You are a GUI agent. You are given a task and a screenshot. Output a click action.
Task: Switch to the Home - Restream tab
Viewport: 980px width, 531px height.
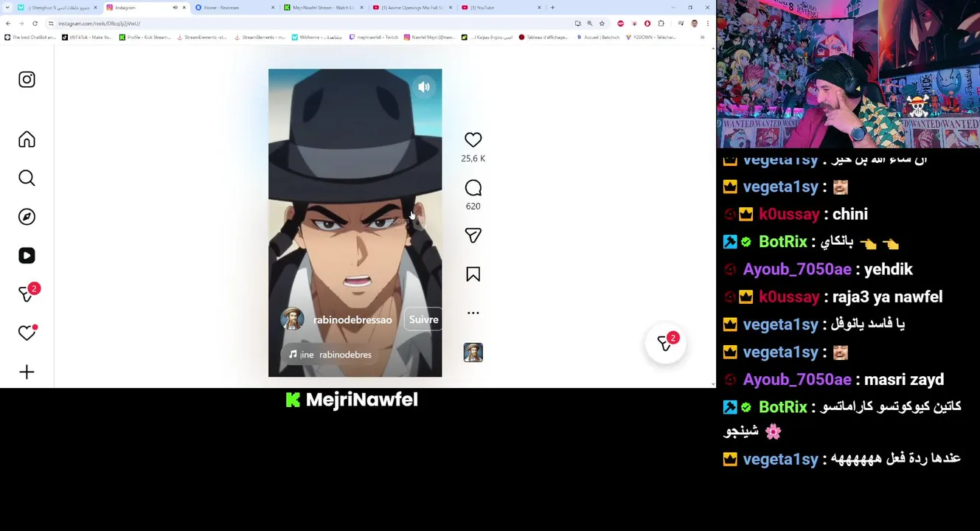click(234, 7)
